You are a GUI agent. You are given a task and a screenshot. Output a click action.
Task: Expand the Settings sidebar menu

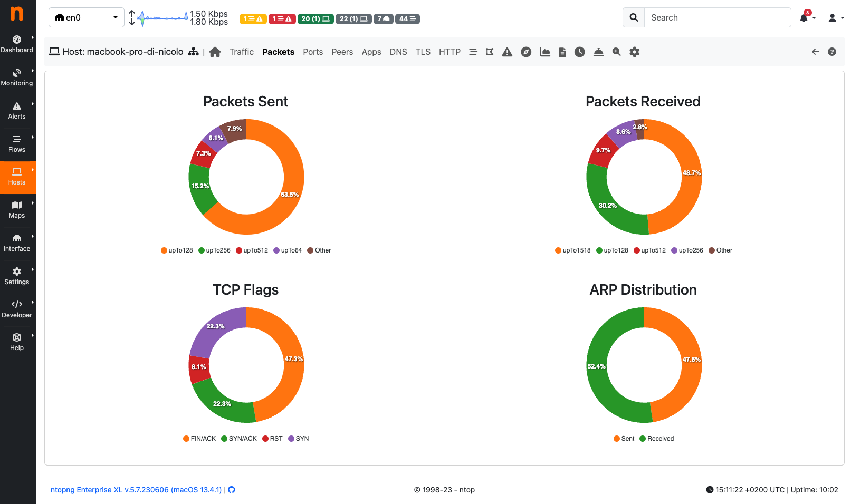[x=17, y=276]
